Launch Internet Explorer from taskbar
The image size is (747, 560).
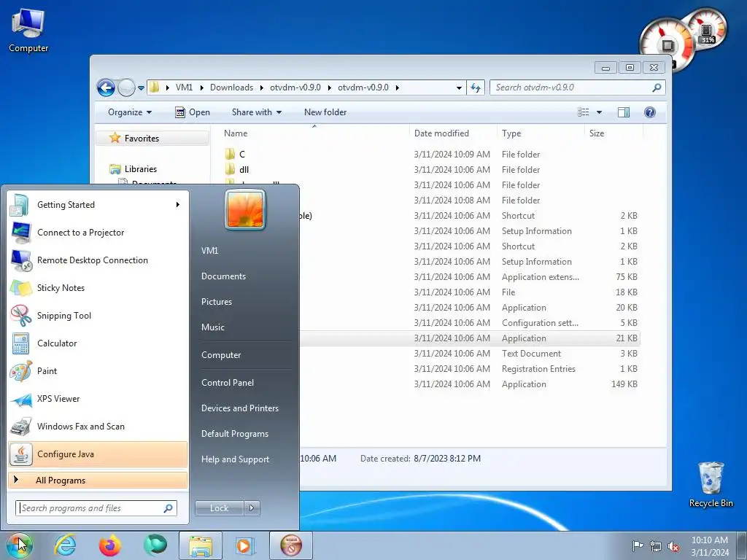[x=65, y=545]
